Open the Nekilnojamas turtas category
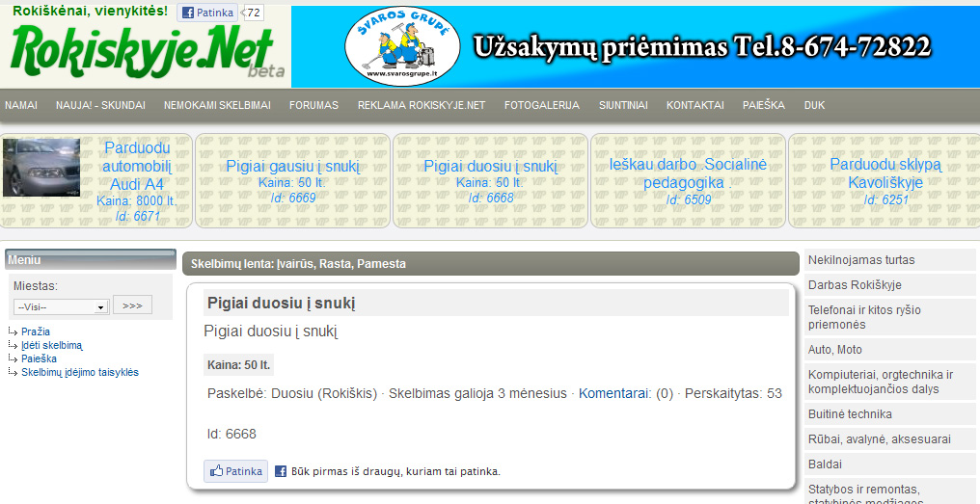 (x=861, y=260)
